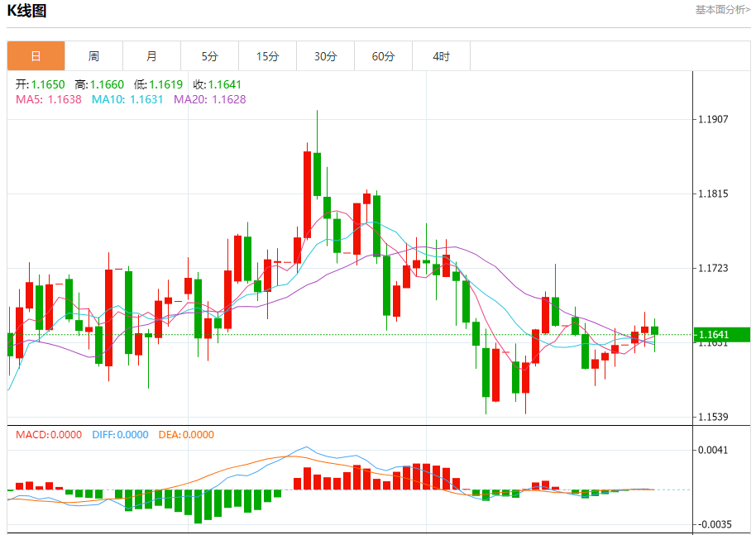This screenshot has height=535, width=756.
Task: Click the K线图 title heading
Action: [27, 11]
